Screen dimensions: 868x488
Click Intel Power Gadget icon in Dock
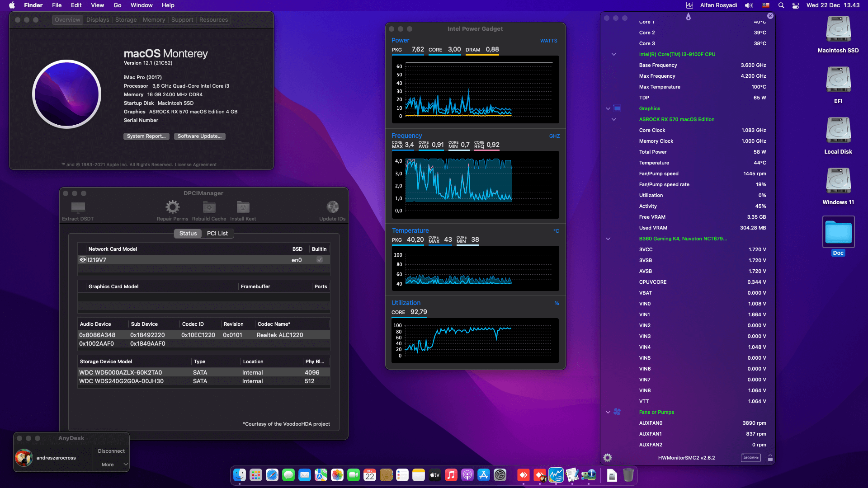556,475
